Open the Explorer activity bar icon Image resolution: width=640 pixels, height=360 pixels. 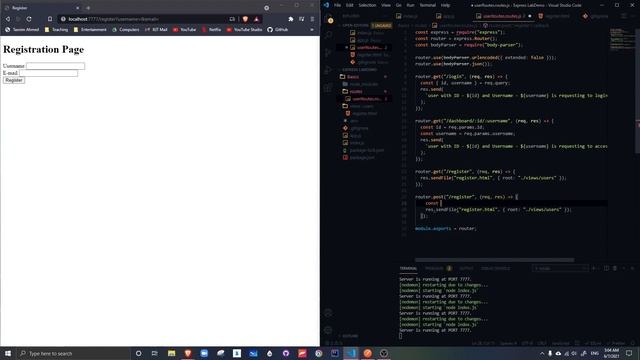pyautogui.click(x=329, y=19)
